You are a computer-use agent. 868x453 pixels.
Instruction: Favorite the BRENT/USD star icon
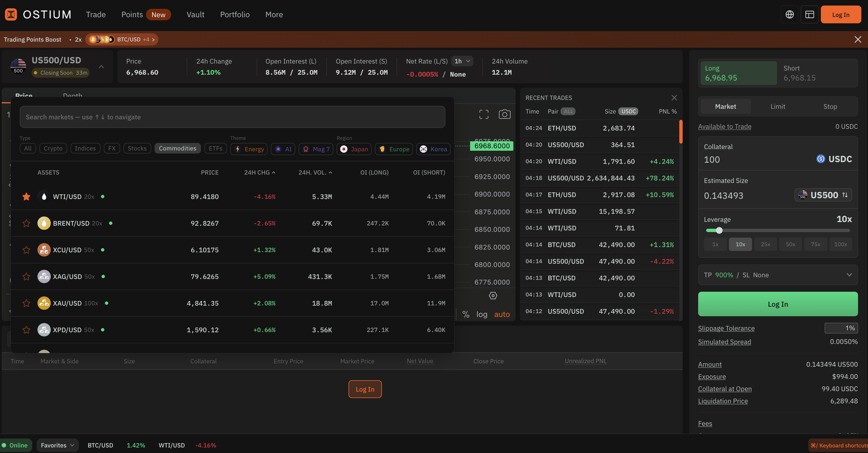[26, 223]
